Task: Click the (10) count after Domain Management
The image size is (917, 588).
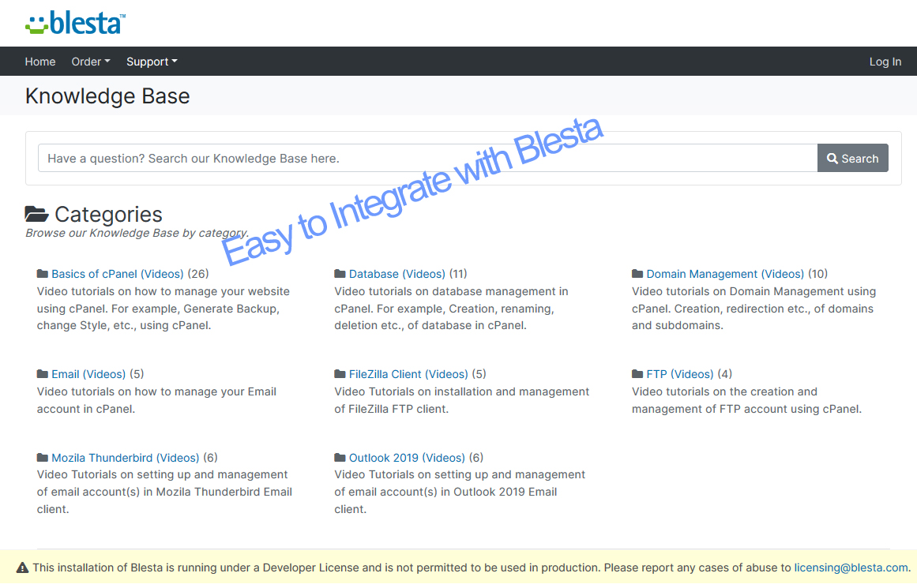Action: coord(817,274)
